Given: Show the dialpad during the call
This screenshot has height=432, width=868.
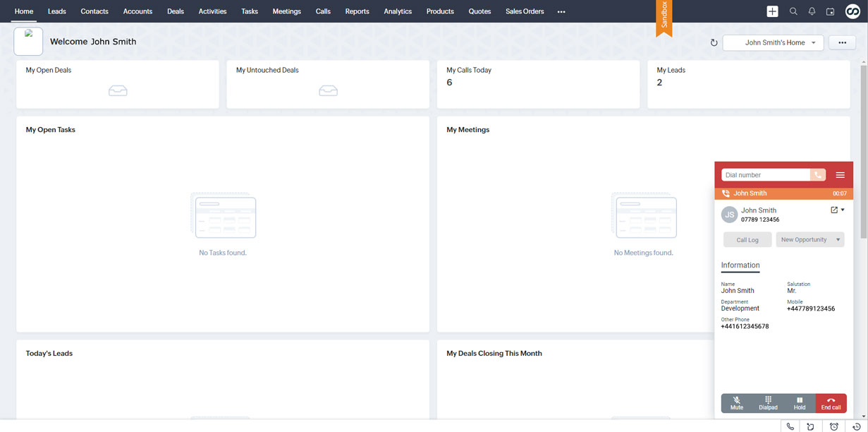Looking at the screenshot, I should pos(768,403).
